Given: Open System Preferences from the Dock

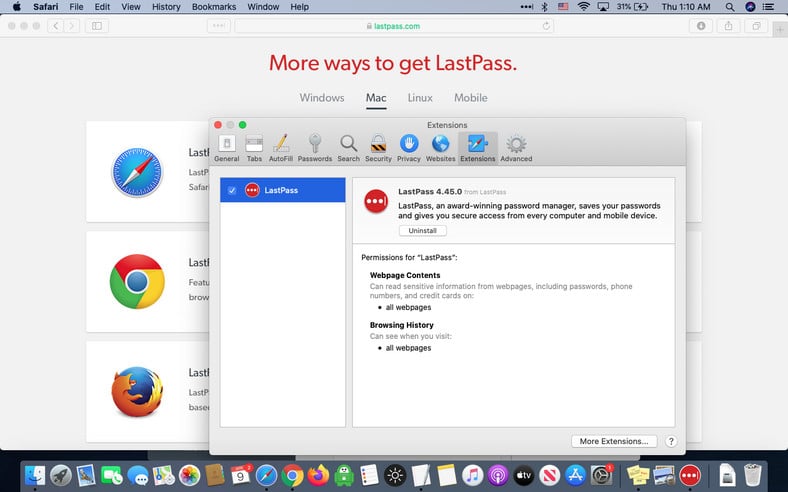Looking at the screenshot, I should [601, 475].
